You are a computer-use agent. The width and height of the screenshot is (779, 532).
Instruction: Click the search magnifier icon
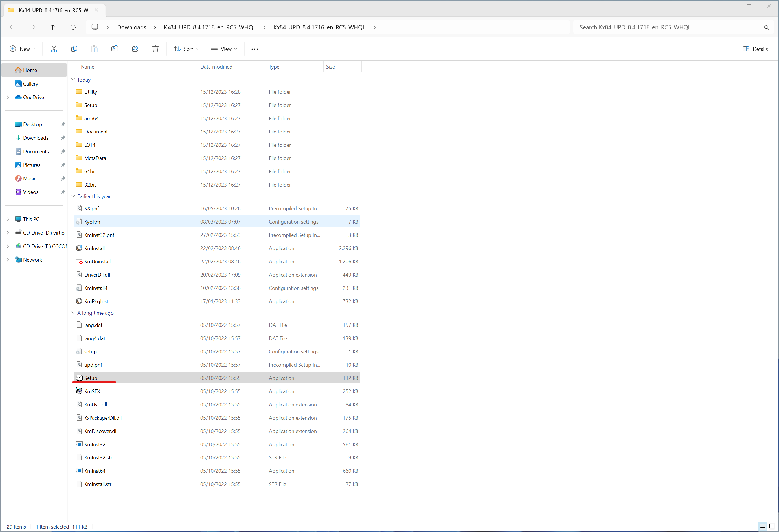point(766,27)
